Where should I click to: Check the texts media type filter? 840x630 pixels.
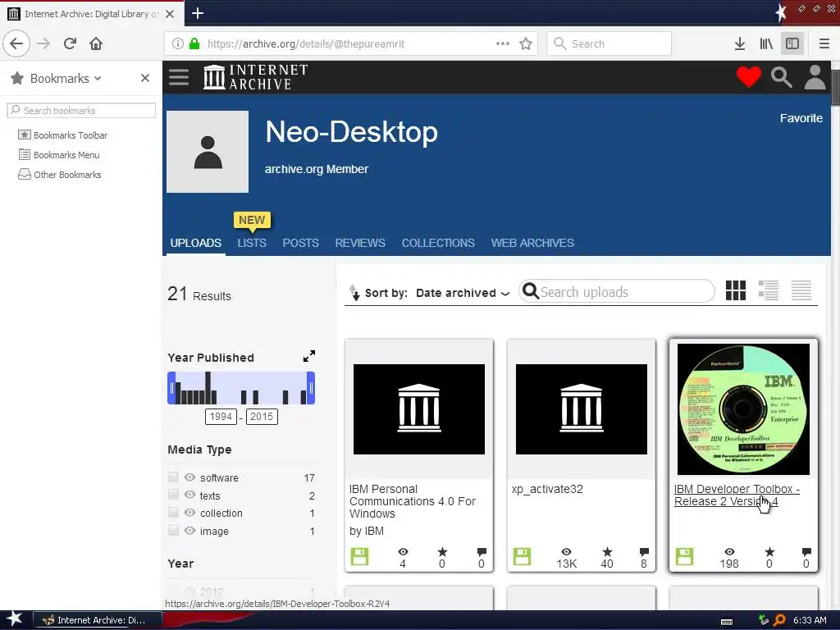pyautogui.click(x=173, y=494)
